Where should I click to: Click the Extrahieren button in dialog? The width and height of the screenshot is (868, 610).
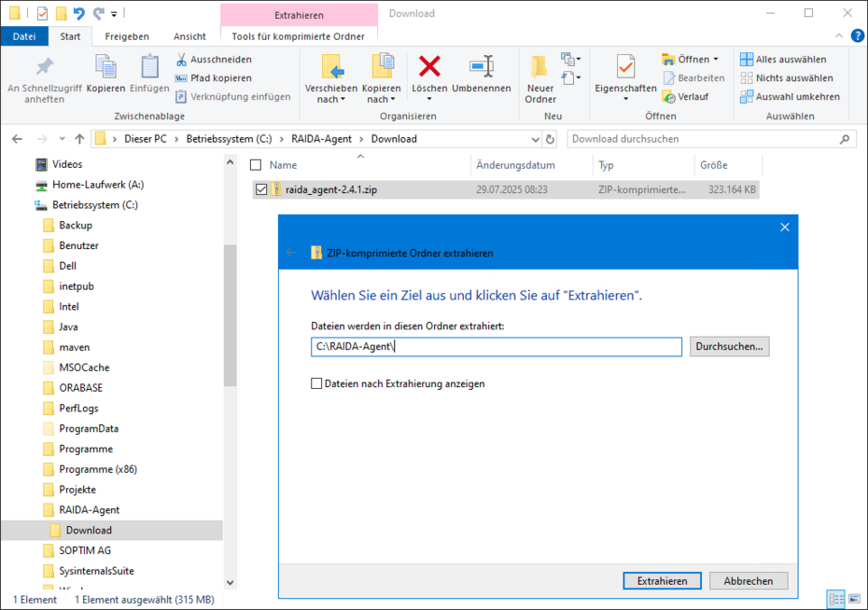tap(662, 581)
